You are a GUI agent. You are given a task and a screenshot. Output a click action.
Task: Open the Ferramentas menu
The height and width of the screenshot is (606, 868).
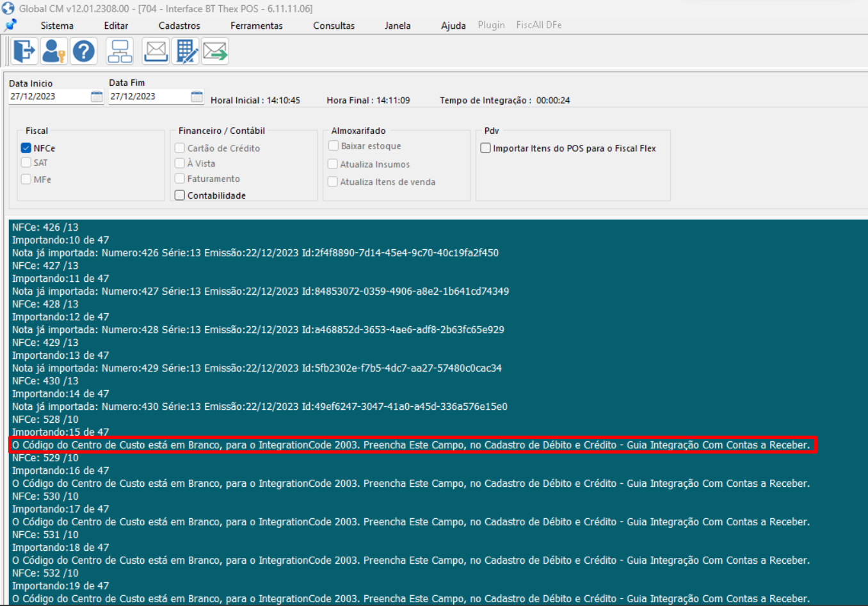257,26
